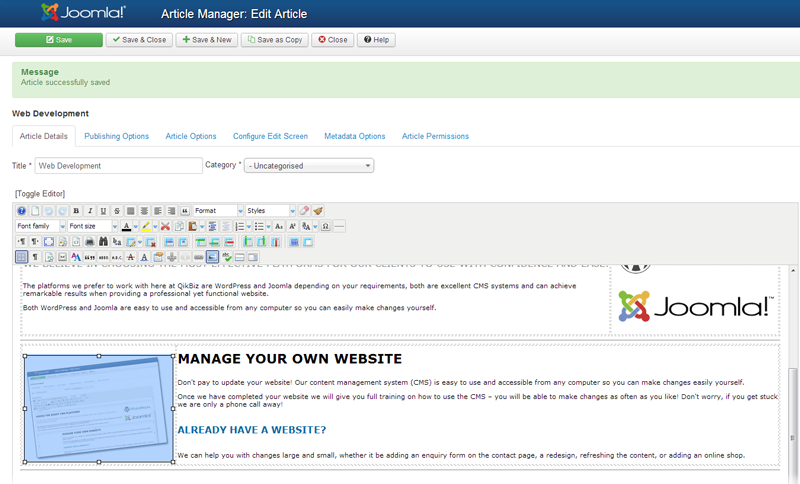Click the text color swatch A

[x=127, y=226]
